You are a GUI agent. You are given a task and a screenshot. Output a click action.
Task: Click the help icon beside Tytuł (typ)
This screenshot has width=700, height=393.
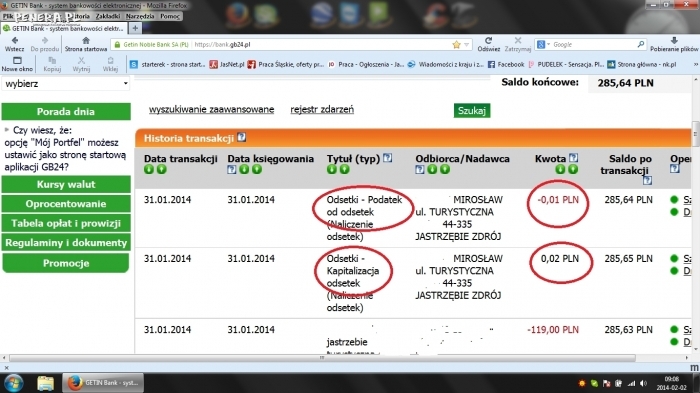click(388, 158)
